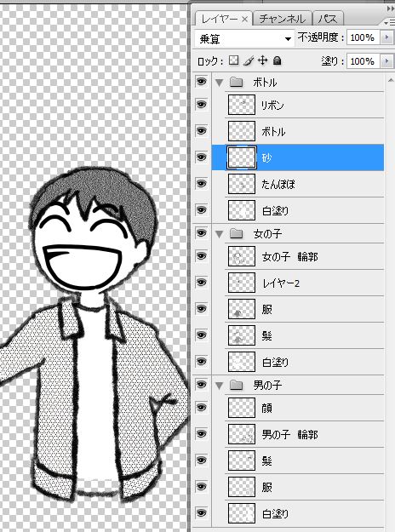The height and width of the screenshot is (532, 395).
Task: Select the 男の子 輪郭 layer thumbnail
Action: tap(242, 434)
